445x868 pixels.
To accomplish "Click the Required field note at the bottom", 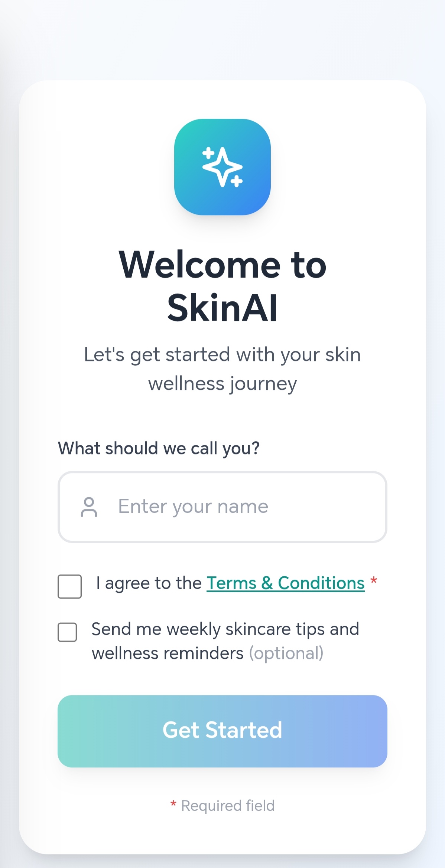I will click(222, 805).
